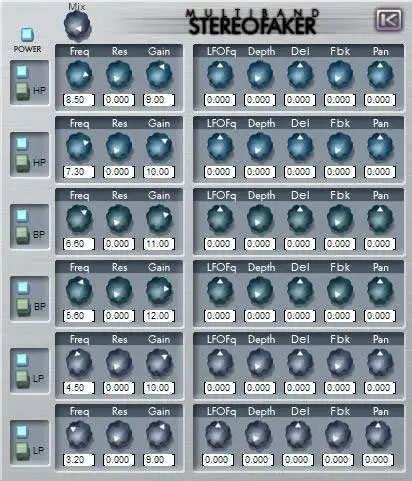Image resolution: width=412 pixels, height=481 pixels.
Task: Toggle blue power light of 3.20 band
Action: tap(22, 431)
